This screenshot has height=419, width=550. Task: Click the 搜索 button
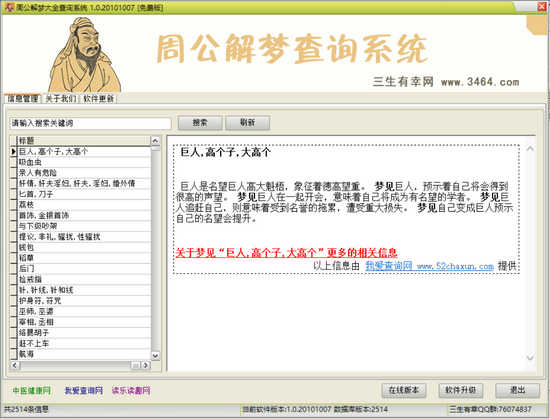(200, 123)
